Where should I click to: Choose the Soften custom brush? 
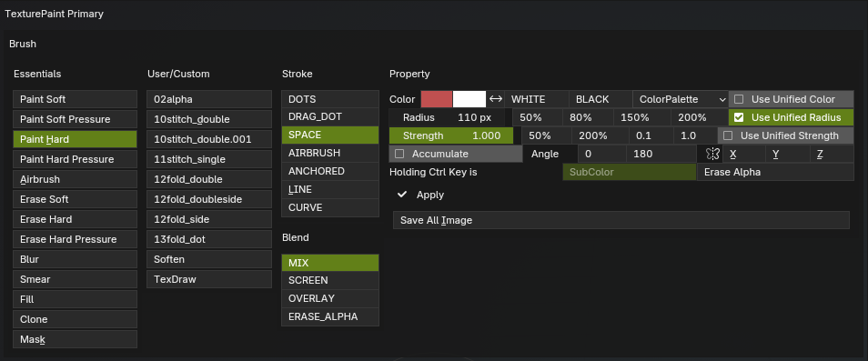[x=209, y=259]
